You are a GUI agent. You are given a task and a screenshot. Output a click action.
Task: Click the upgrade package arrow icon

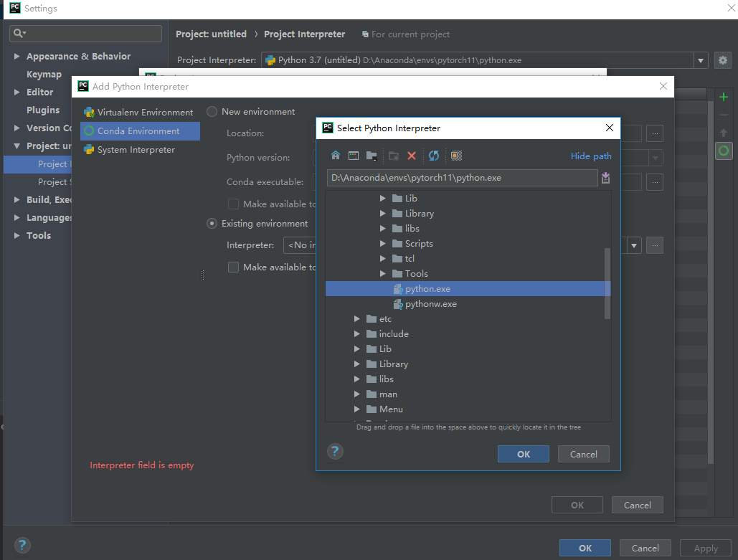pyautogui.click(x=724, y=133)
